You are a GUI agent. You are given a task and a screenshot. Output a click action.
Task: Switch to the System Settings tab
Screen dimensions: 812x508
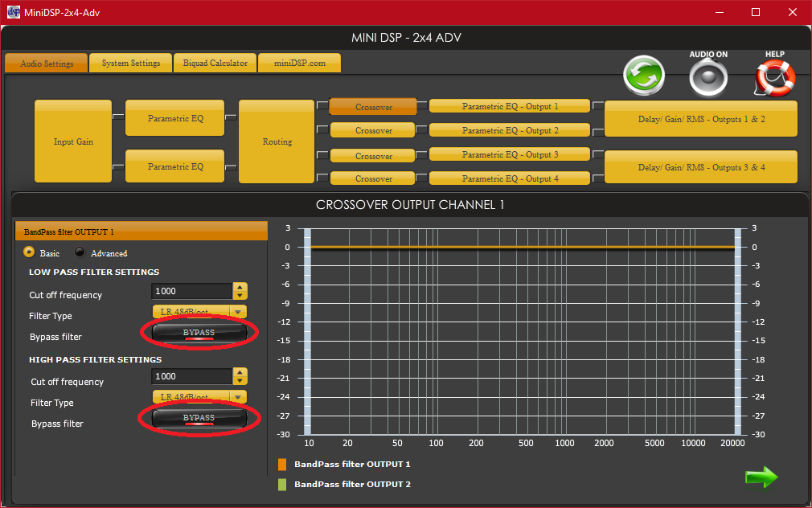point(130,63)
